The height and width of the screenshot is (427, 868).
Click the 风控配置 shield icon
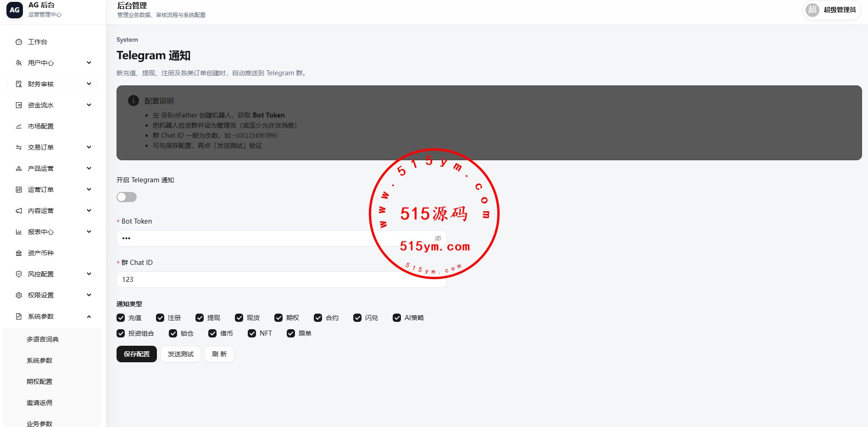[x=19, y=274]
